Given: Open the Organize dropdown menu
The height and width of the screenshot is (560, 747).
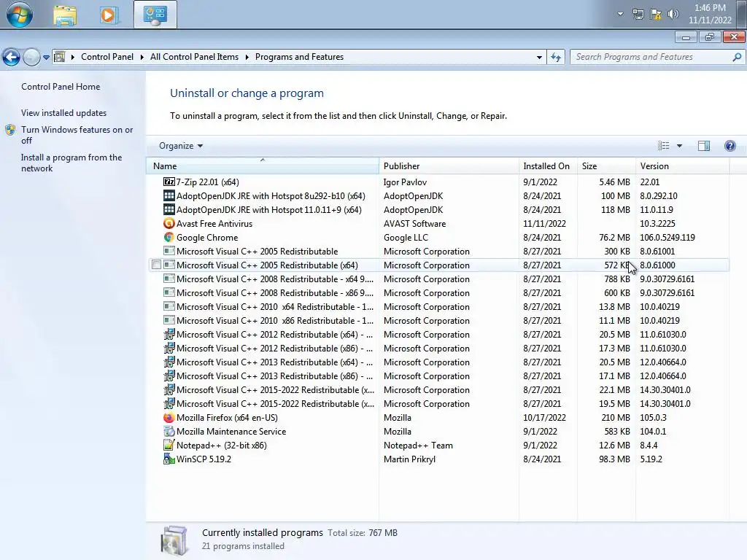Looking at the screenshot, I should (x=181, y=146).
